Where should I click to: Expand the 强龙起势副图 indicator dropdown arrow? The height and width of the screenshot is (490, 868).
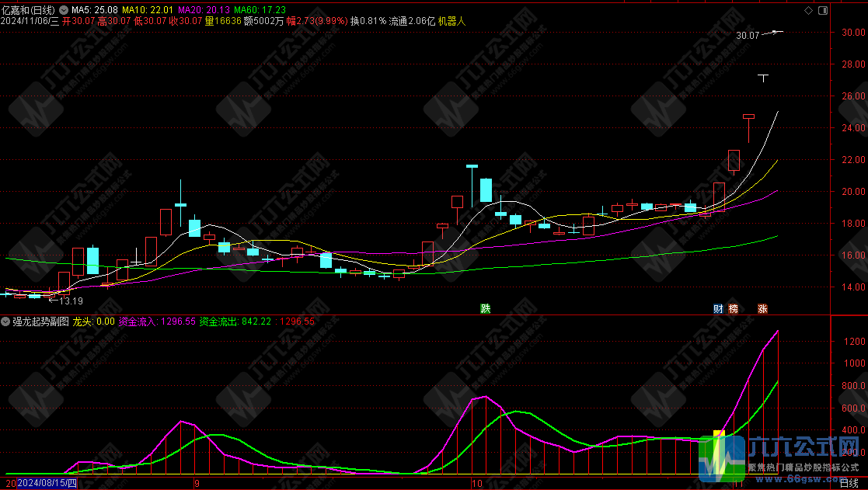(x=6, y=321)
